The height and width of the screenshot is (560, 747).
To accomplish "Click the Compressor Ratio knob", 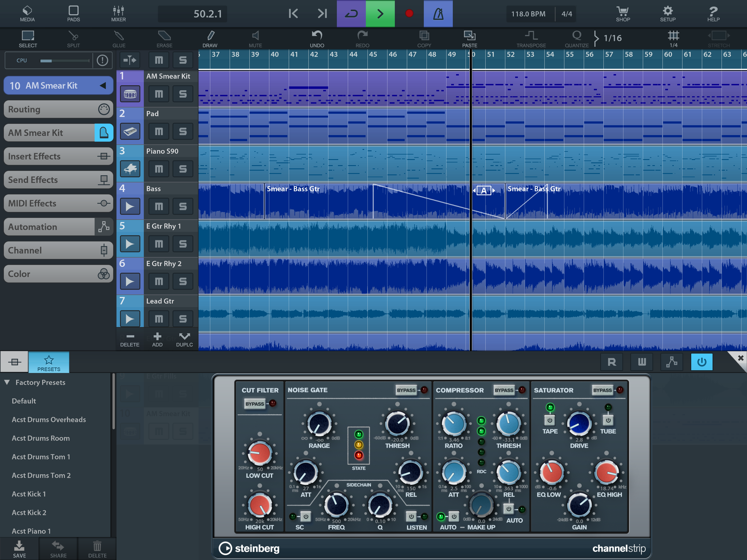I will (x=454, y=424).
